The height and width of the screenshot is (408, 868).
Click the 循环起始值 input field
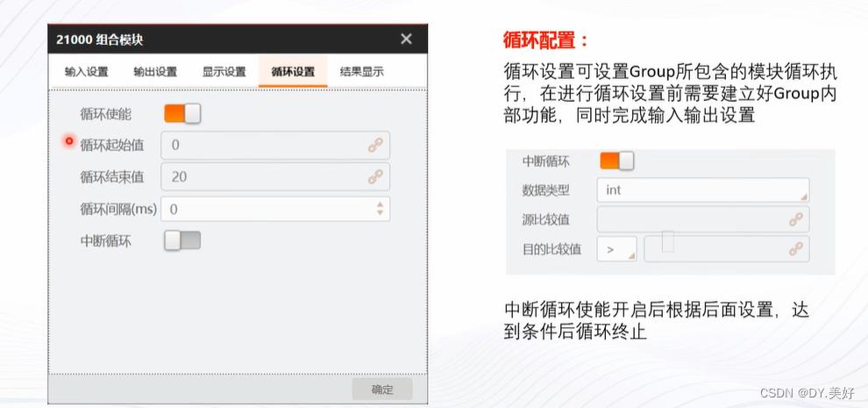click(x=275, y=146)
